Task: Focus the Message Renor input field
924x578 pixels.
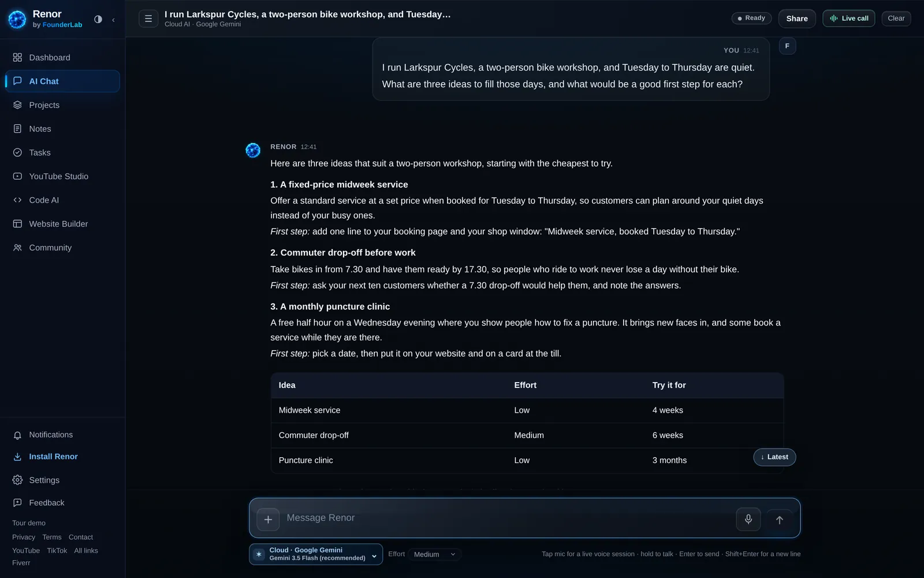Action: point(508,518)
